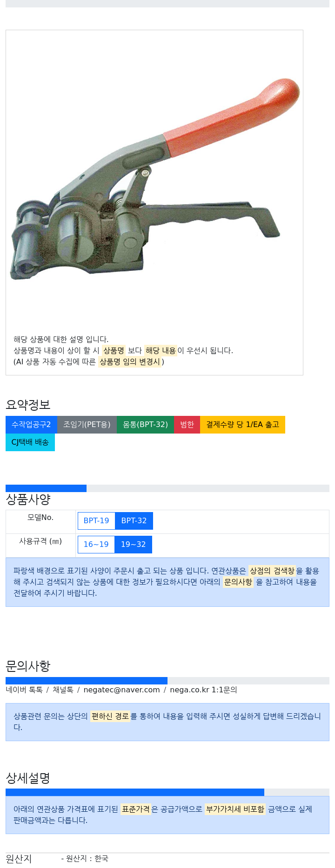Click the red 범한 brand tag
Image resolution: width=335 pixels, height=868 pixels.
[187, 425]
